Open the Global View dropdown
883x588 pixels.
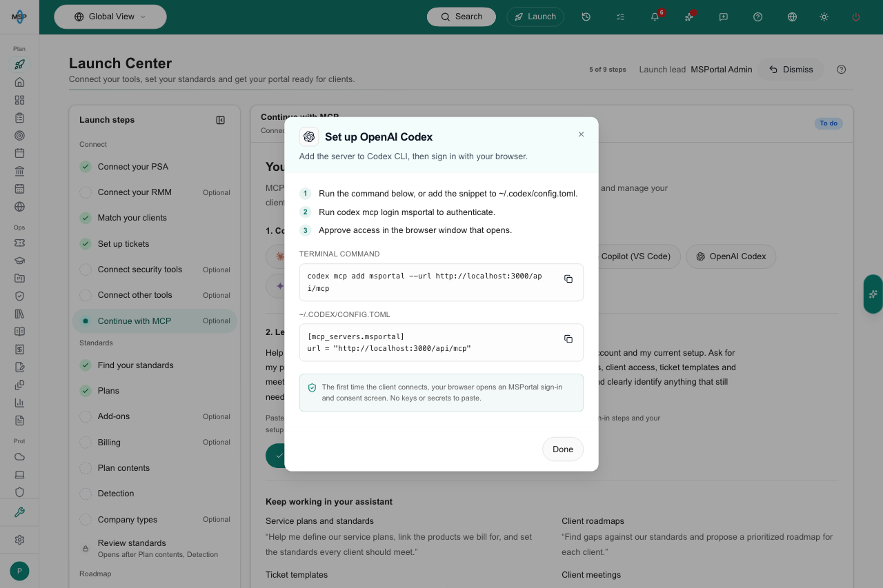click(x=110, y=17)
